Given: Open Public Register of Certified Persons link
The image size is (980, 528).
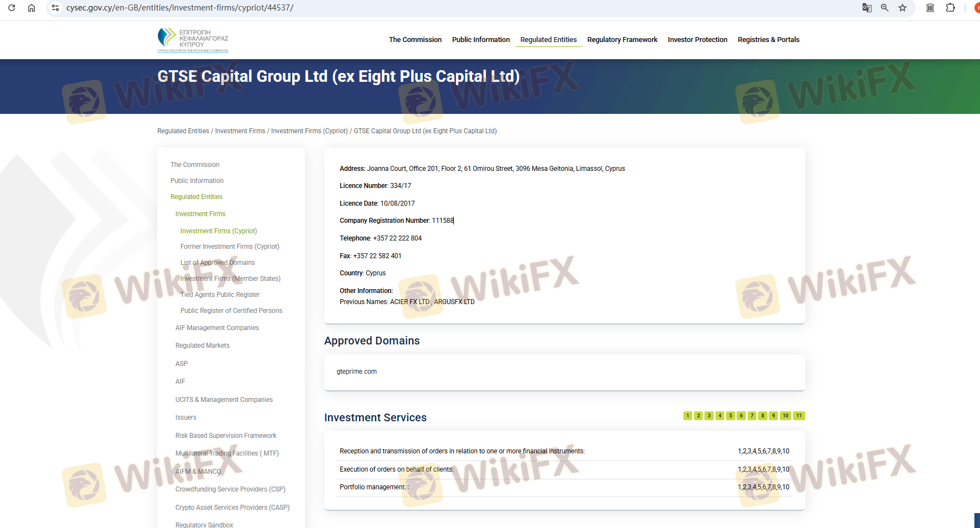Looking at the screenshot, I should point(231,311).
